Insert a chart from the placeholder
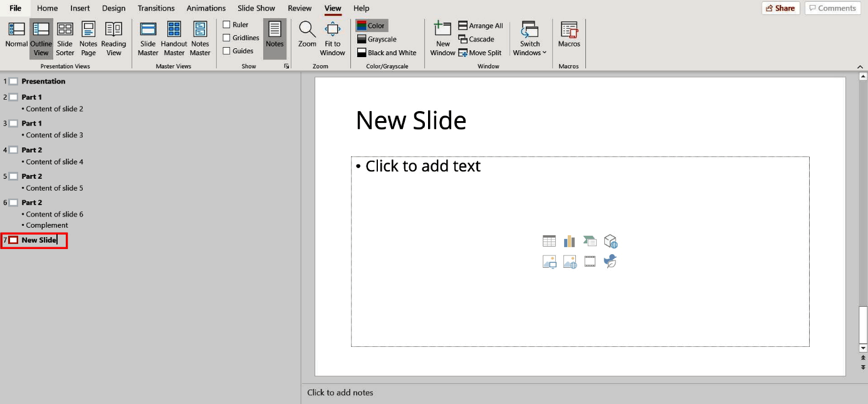868x404 pixels. click(x=569, y=240)
